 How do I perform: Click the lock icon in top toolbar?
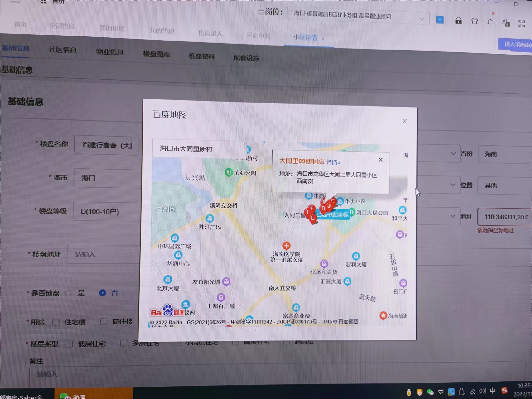click(x=458, y=21)
